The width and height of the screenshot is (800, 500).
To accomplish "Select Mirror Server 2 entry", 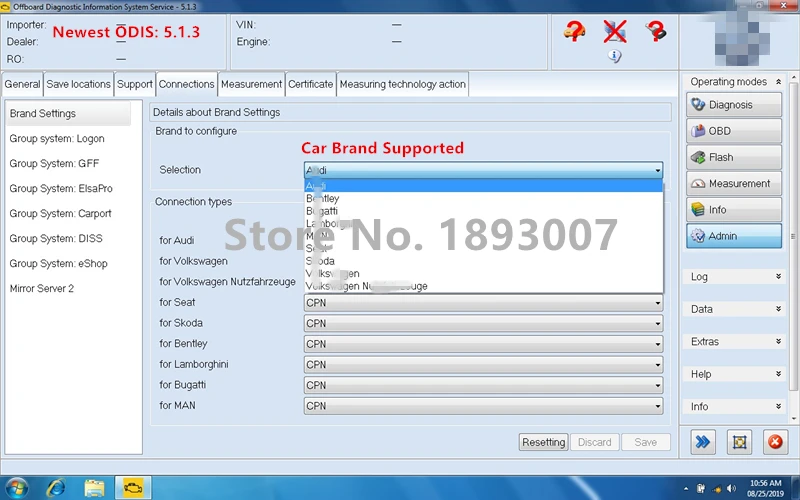I will [41, 289].
